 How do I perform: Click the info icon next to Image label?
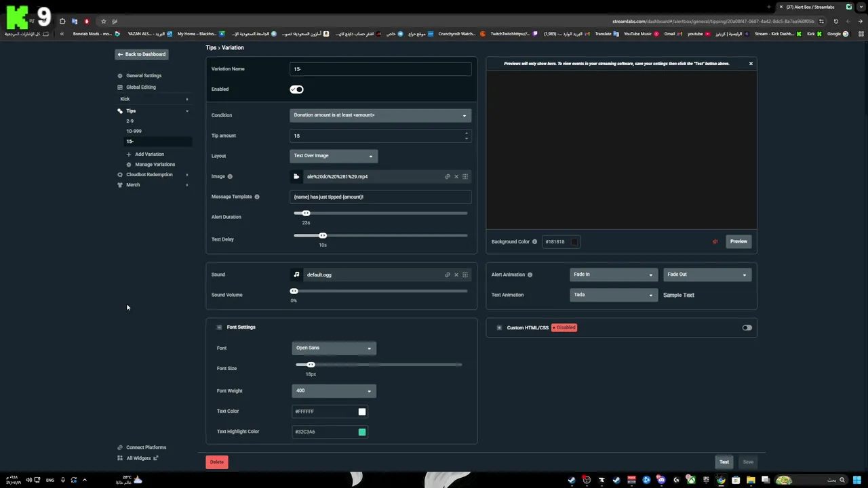point(230,176)
